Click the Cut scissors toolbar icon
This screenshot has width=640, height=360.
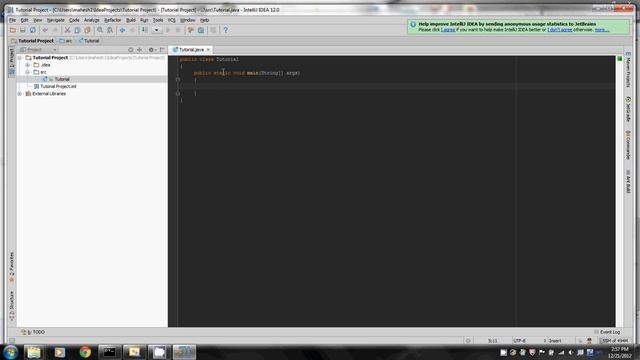click(x=67, y=30)
